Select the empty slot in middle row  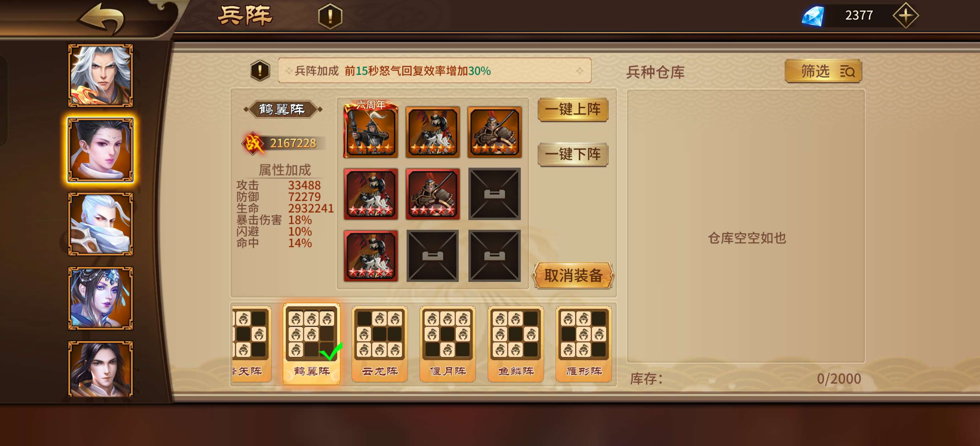pos(494,194)
